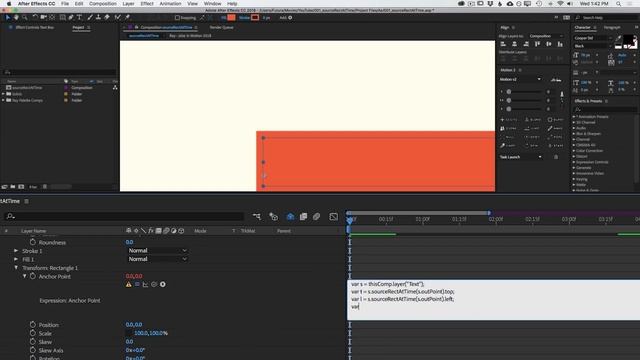Image resolution: width=640 pixels, height=360 pixels.
Task: Select the Eraser tool
Action: click(x=107, y=18)
